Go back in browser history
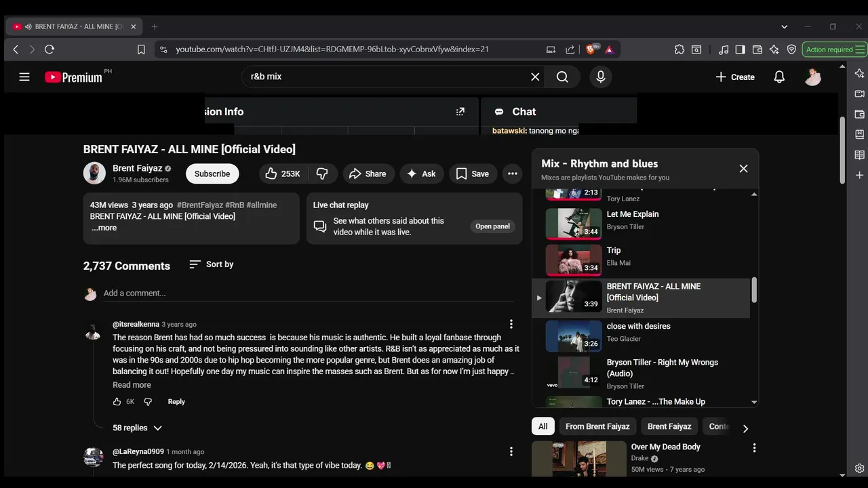 [16, 49]
